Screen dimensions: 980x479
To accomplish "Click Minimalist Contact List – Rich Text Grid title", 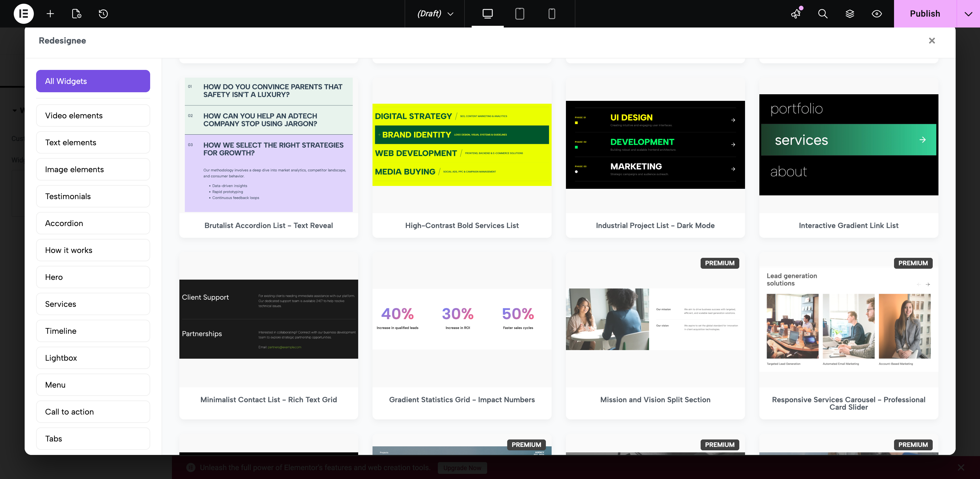I will (x=268, y=400).
